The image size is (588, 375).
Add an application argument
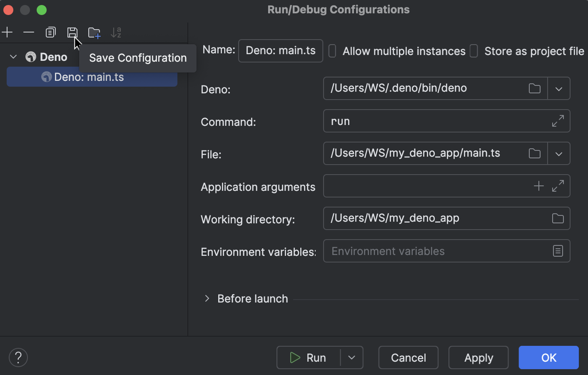(538, 186)
